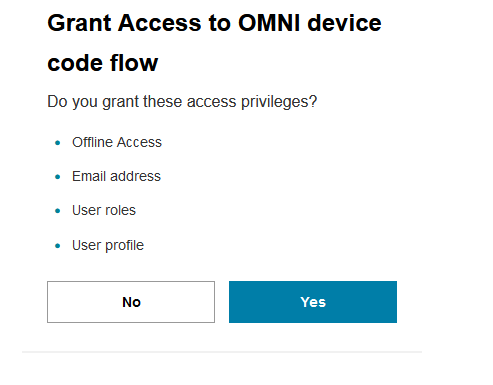Click the bullet beside Email address
The image size is (493, 385).
click(x=58, y=177)
